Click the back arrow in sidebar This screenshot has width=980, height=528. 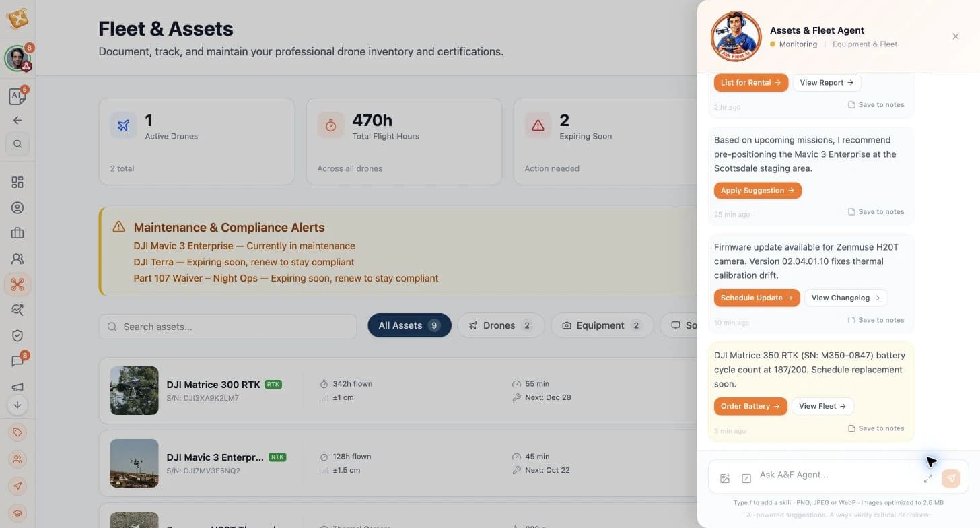17,121
